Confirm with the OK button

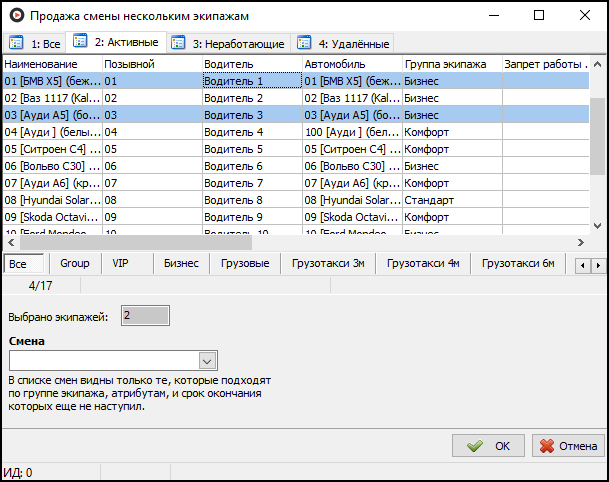pos(488,446)
